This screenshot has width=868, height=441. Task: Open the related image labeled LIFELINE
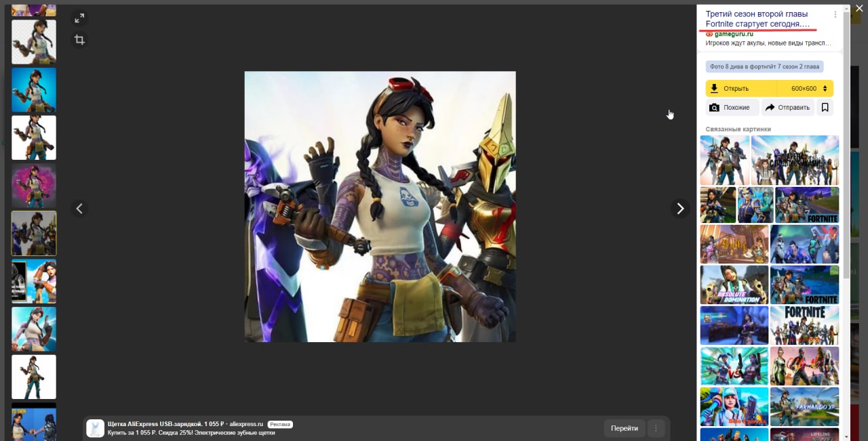coord(804,434)
